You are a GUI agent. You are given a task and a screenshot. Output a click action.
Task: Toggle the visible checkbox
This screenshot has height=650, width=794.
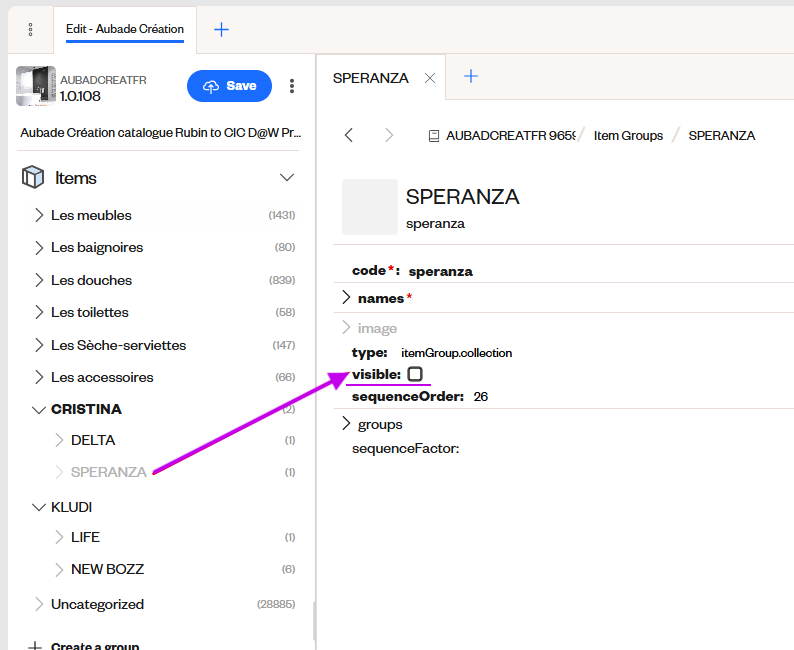(415, 374)
